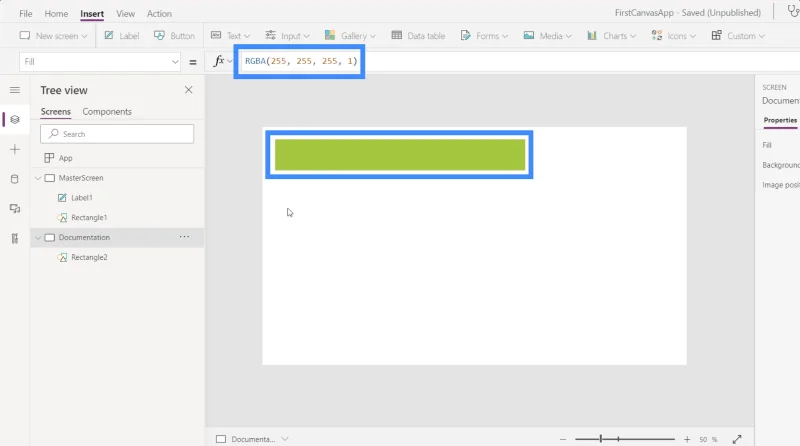Screen dimensions: 800x446
Task: Select Label1 in the tree
Action: (x=82, y=197)
